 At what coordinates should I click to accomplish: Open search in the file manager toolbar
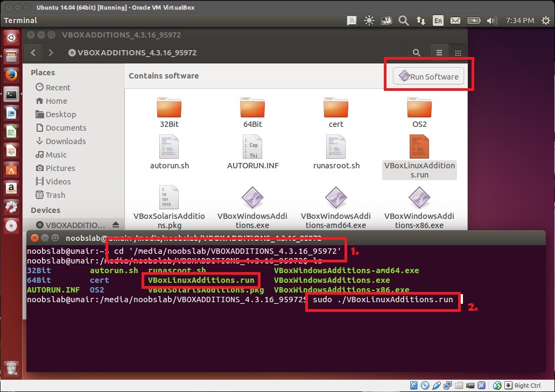click(417, 53)
